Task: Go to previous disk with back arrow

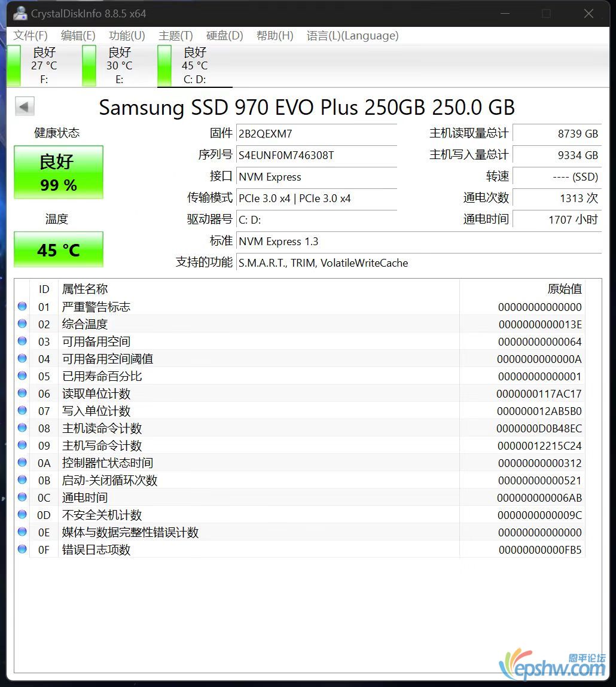Action: tap(25, 106)
